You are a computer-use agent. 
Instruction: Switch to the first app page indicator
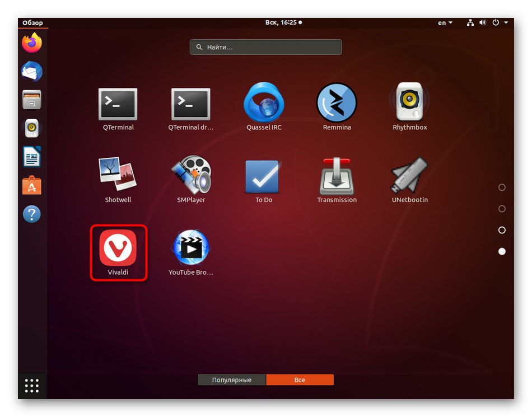(x=502, y=188)
